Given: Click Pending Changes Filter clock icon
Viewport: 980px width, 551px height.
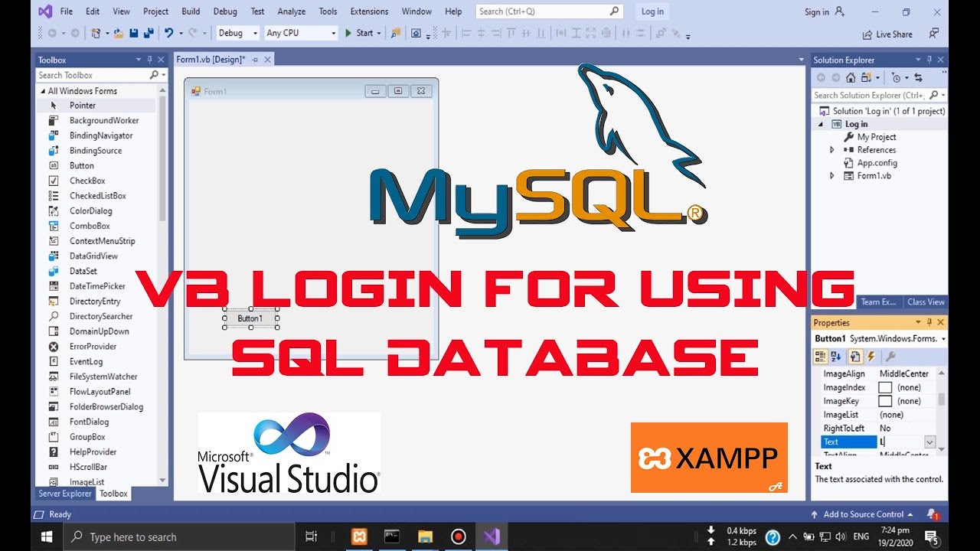Looking at the screenshot, I should click(x=896, y=77).
